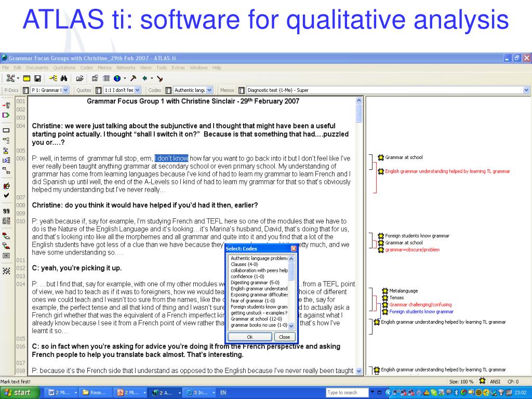532x399 pixels.
Task: Click the yellow code icon in status bar
Action: [482, 381]
